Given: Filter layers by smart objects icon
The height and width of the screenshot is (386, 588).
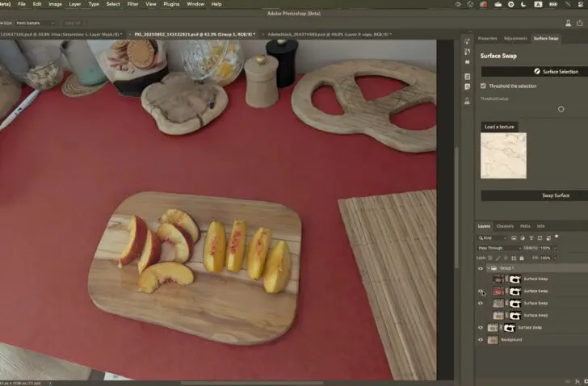Looking at the screenshot, I should coord(548,238).
